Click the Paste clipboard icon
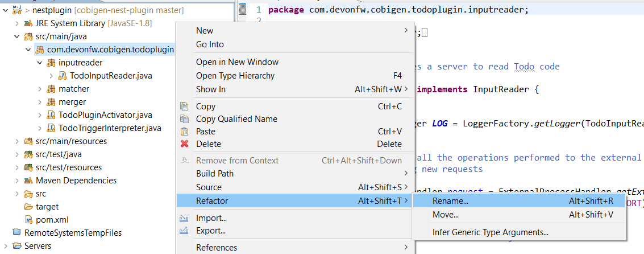Viewport: 644px width, 254px height. (x=184, y=132)
